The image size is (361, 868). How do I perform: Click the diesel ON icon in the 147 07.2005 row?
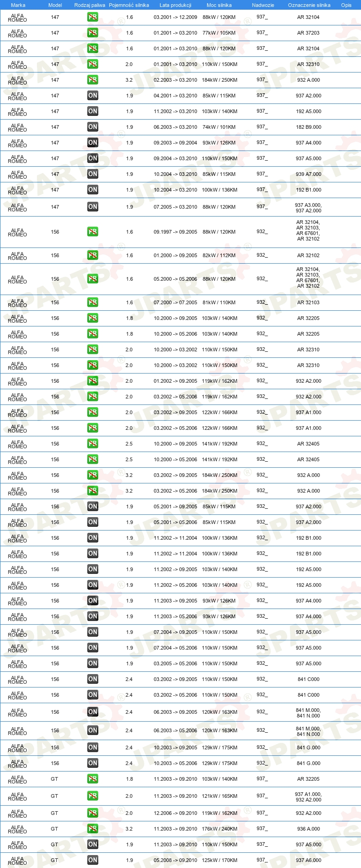(93, 207)
